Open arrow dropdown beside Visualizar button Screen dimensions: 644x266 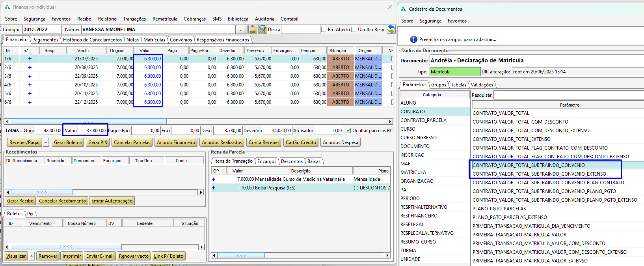(x=32, y=256)
